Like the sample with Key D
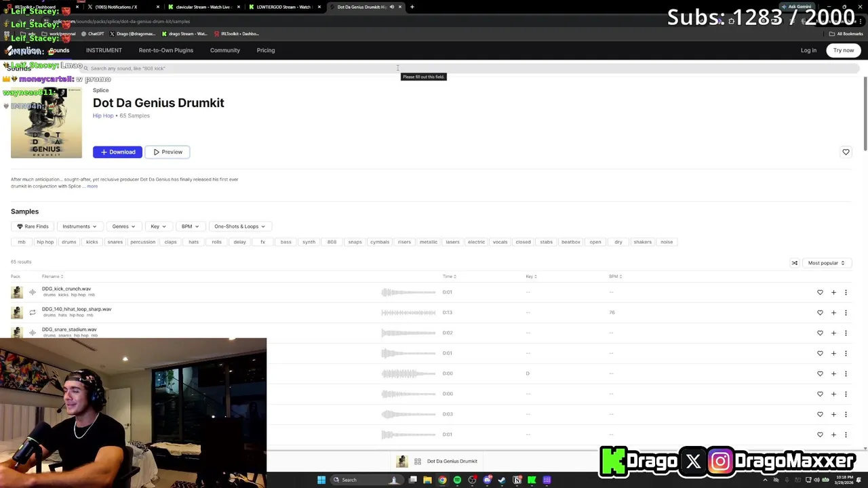 [x=820, y=373]
